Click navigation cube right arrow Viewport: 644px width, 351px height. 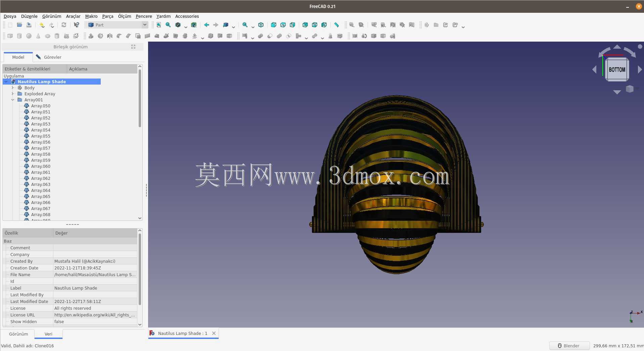(x=640, y=69)
